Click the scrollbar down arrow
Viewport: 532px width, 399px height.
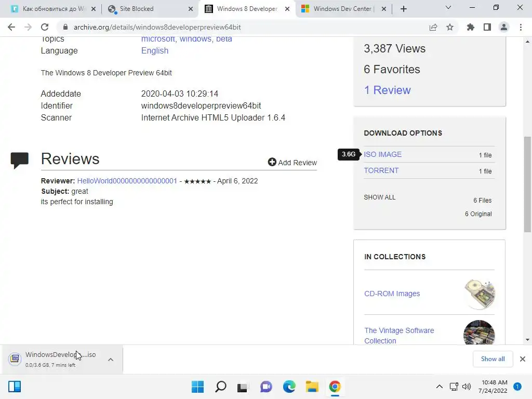point(527,340)
